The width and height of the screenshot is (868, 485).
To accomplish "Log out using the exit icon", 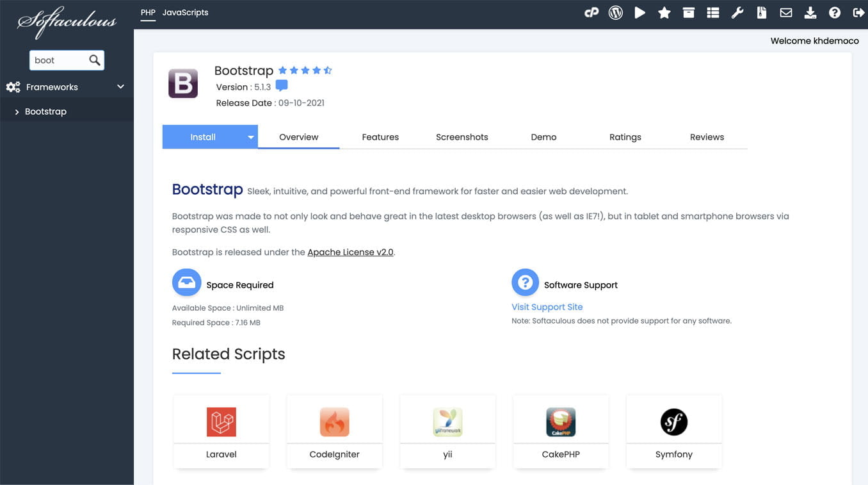I will click(858, 12).
